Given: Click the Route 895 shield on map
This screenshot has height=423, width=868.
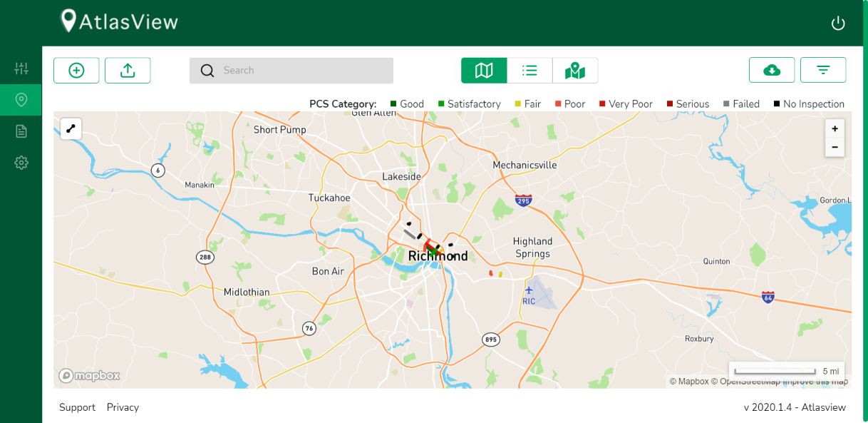Looking at the screenshot, I should pos(490,340).
